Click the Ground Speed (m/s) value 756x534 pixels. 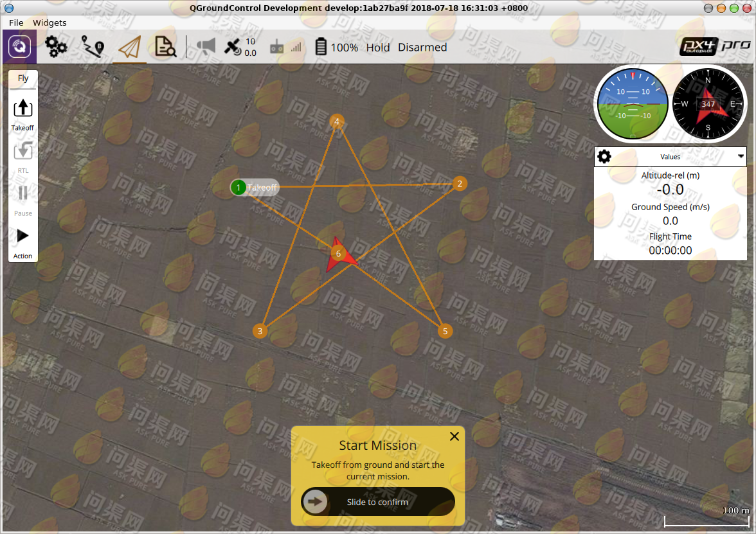tap(670, 221)
